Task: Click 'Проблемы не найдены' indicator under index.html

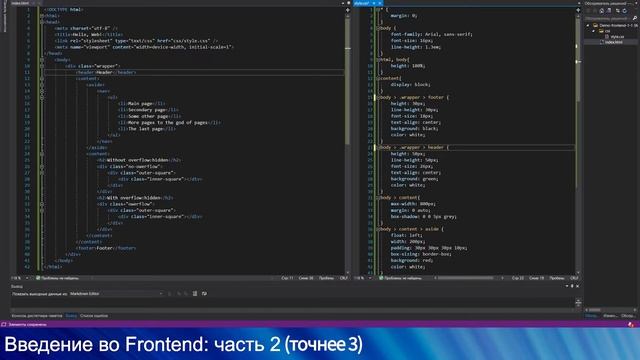Action: [x=57, y=278]
